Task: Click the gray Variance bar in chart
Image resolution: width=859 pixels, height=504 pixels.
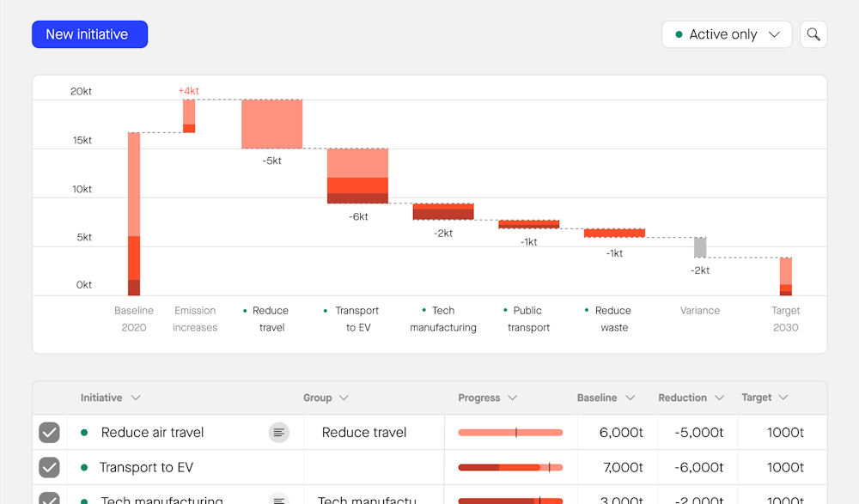Action: 700,247
